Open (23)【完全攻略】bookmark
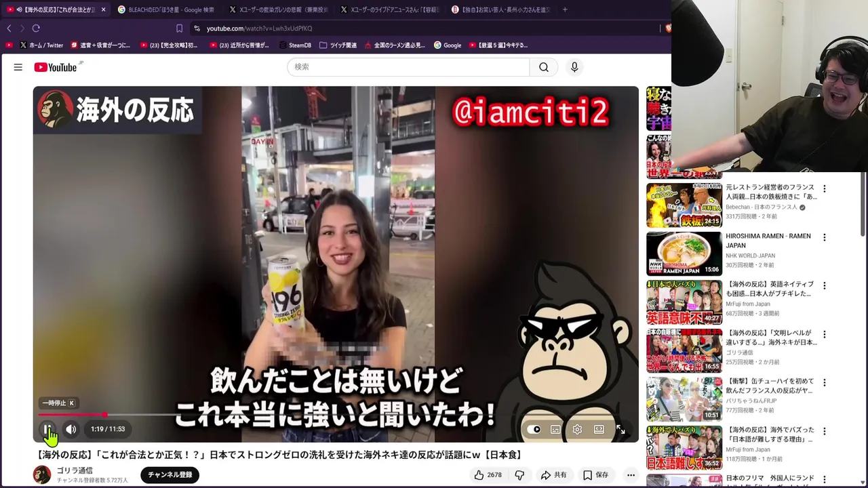The image size is (868, 488). [168, 45]
